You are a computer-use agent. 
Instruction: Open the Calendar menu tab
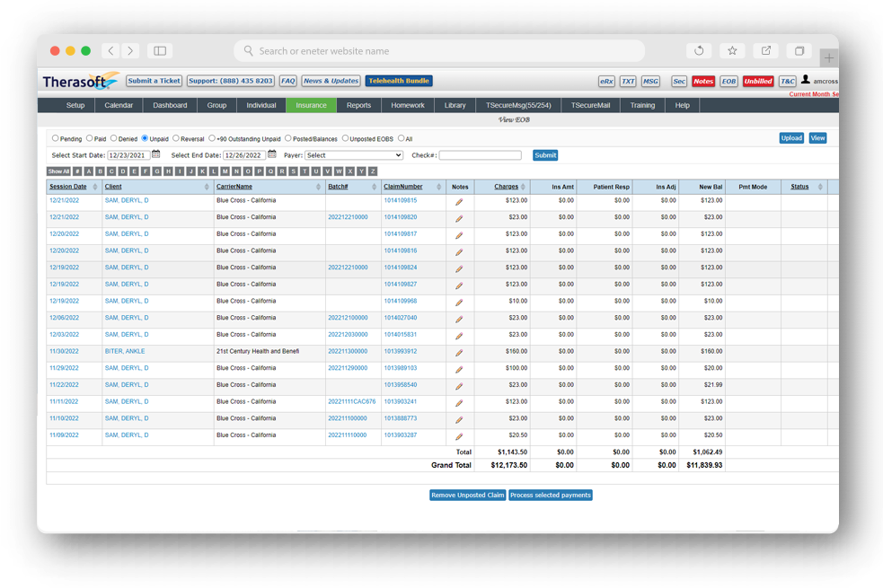coord(119,105)
